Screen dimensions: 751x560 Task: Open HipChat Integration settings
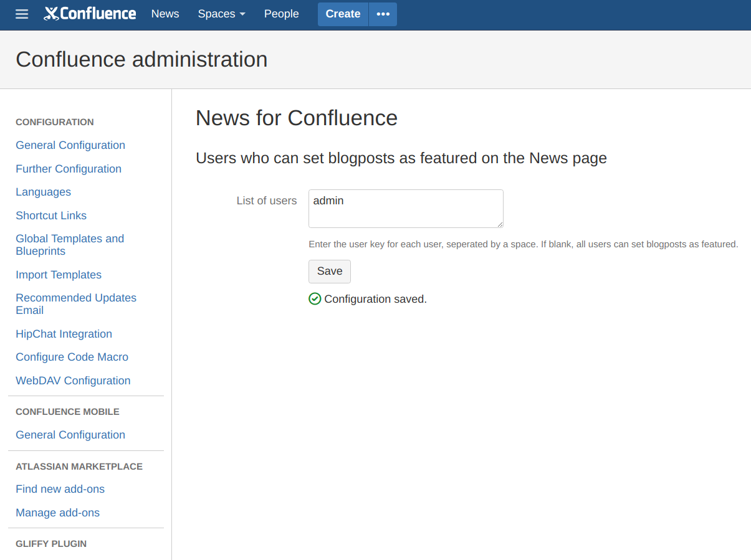[64, 334]
